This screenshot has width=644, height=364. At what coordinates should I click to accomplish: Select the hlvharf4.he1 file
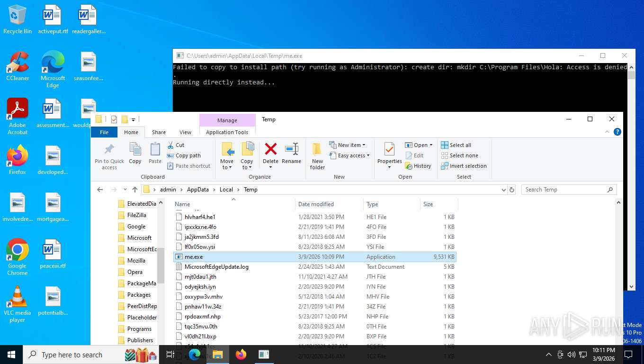click(315, 217)
